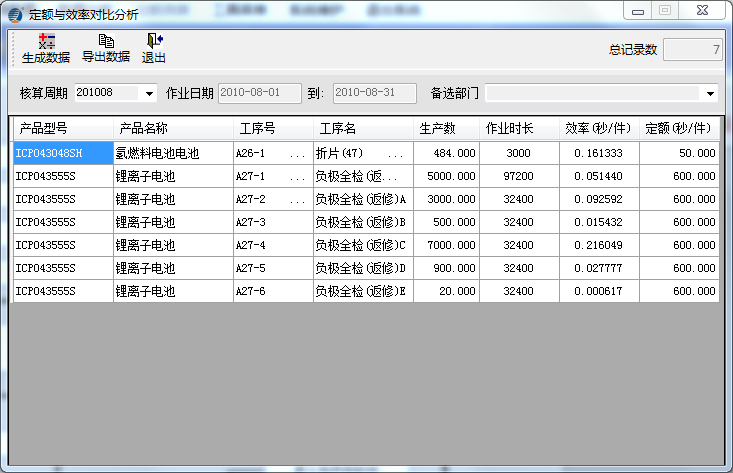The height and width of the screenshot is (473, 733).
Task: Maximize the 定额与效率对比分析 window
Action: pos(665,10)
